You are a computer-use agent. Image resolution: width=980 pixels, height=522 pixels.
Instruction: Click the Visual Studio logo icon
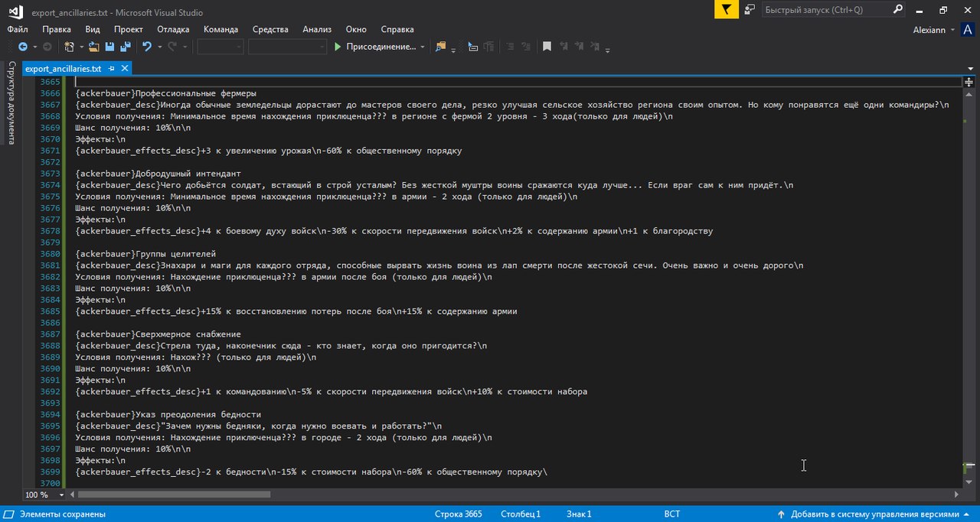14,12
